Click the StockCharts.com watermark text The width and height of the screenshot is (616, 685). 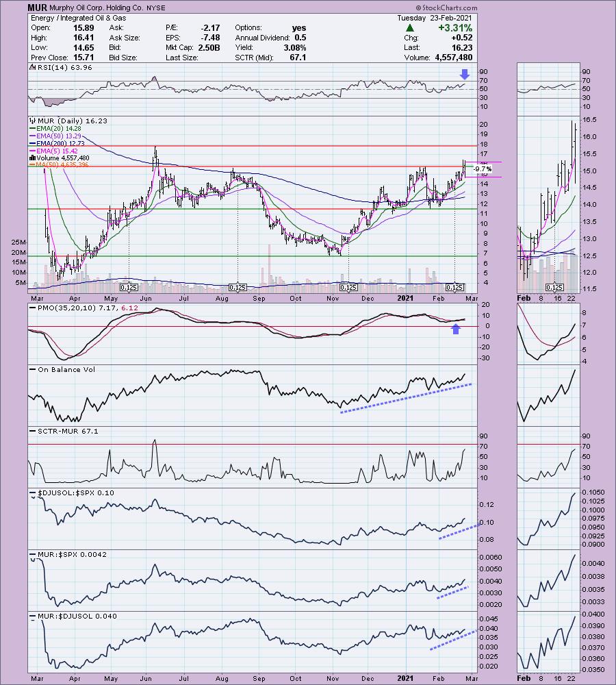[446, 8]
